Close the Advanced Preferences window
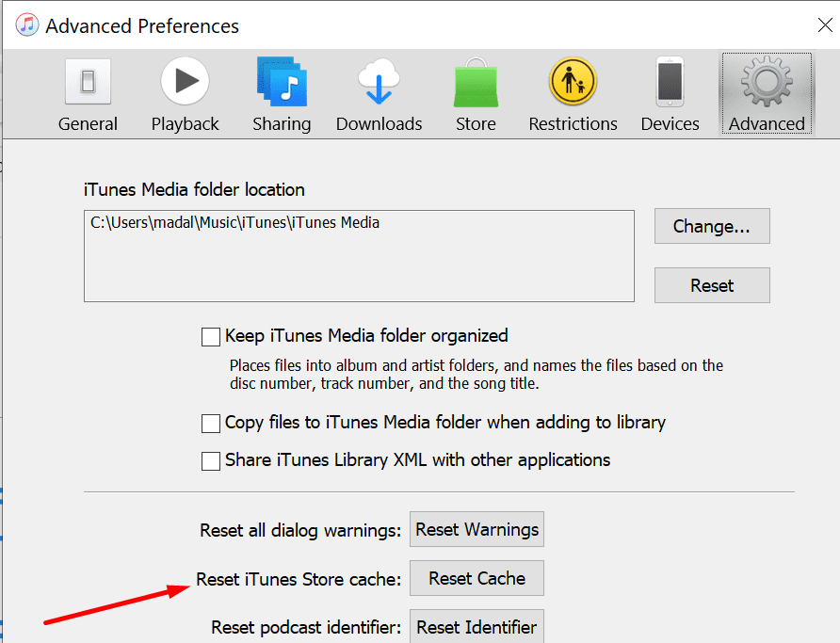The height and width of the screenshot is (643, 840). tap(825, 24)
